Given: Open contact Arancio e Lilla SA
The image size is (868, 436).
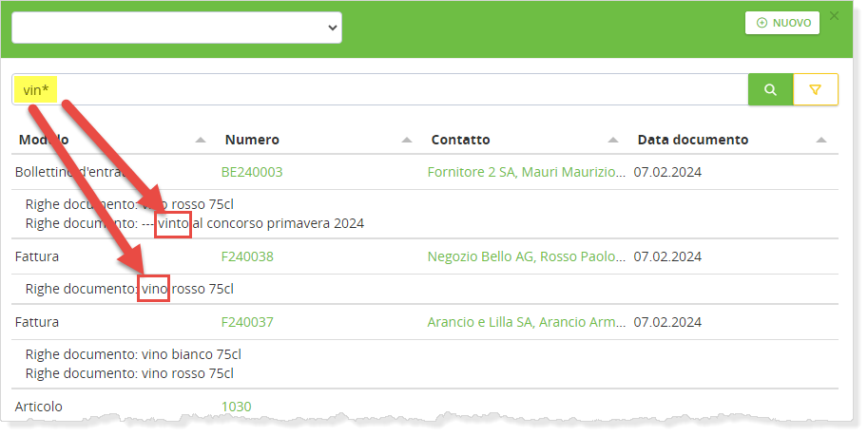Looking at the screenshot, I should click(x=527, y=322).
